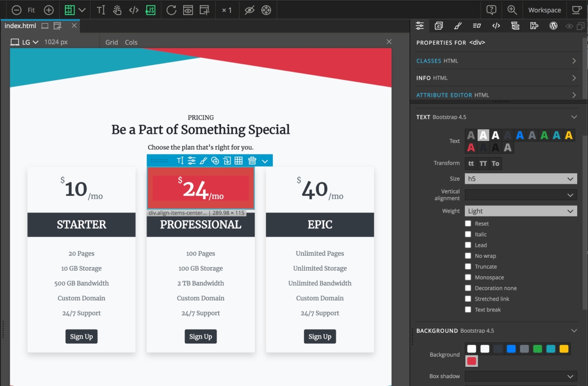Open the Style panel brush icon

click(x=458, y=26)
